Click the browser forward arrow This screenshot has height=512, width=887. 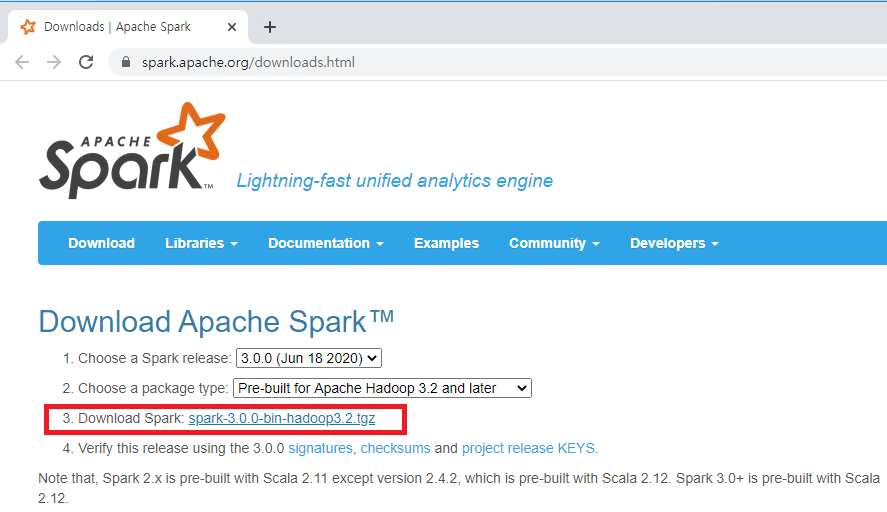(54, 62)
